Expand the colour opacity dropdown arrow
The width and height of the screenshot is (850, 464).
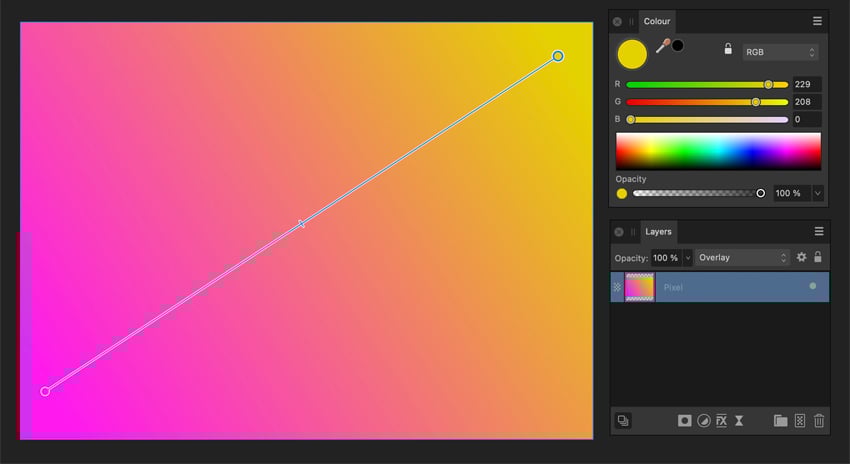[x=818, y=193]
